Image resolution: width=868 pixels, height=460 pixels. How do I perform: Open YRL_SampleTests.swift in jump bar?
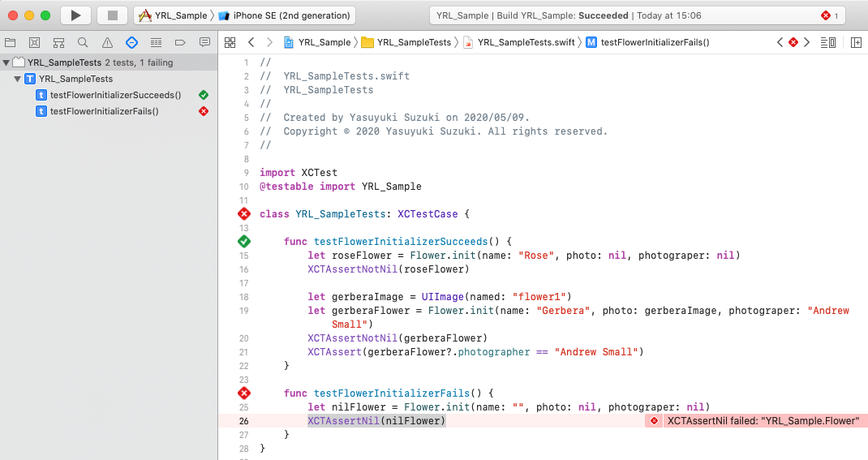click(x=519, y=43)
